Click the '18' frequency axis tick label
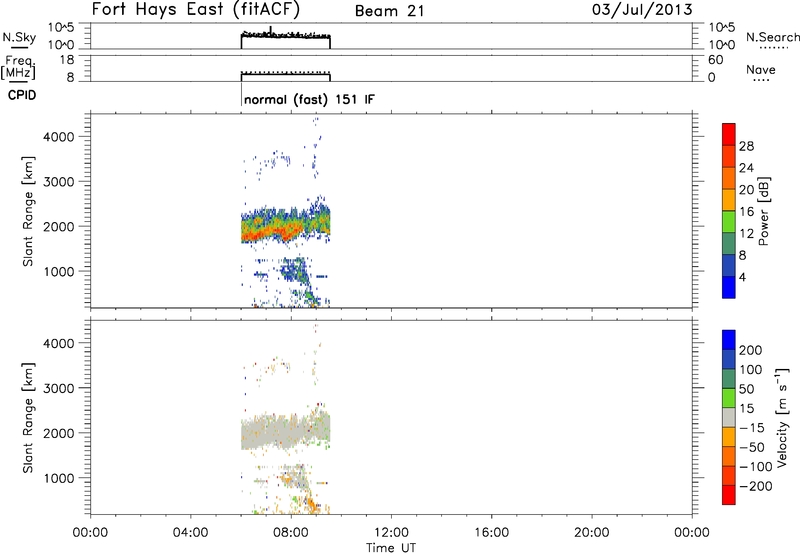This screenshot has width=800, height=554. coord(67,60)
